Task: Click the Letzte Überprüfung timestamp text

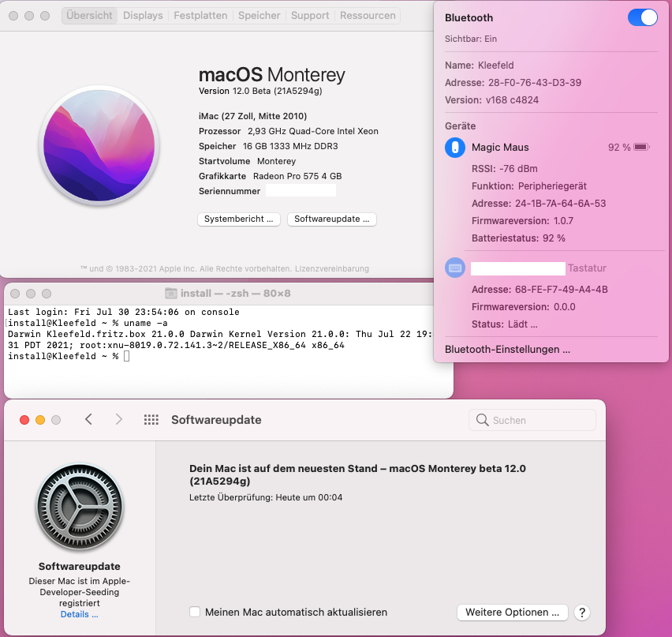Action: (x=266, y=497)
